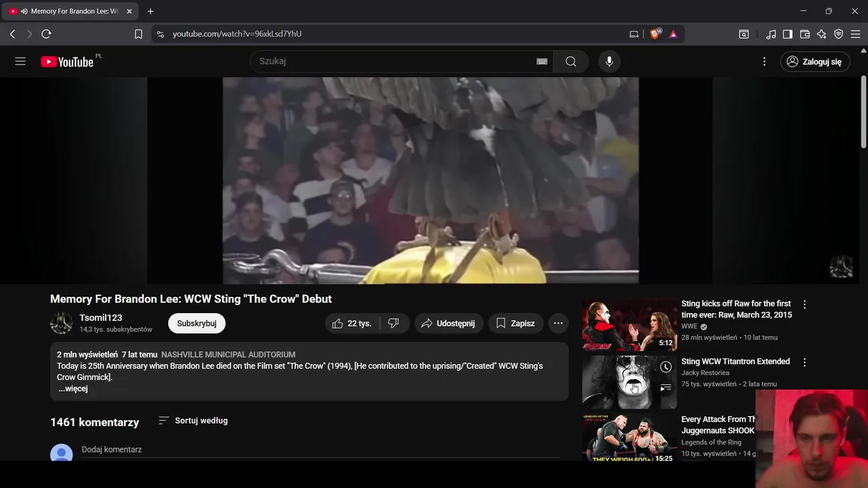This screenshot has width=868, height=488.
Task: Open Brave Playlist music note icon
Action: (771, 34)
